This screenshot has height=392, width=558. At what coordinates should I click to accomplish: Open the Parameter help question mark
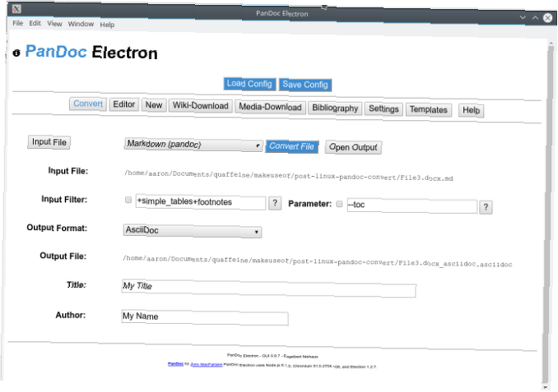486,207
